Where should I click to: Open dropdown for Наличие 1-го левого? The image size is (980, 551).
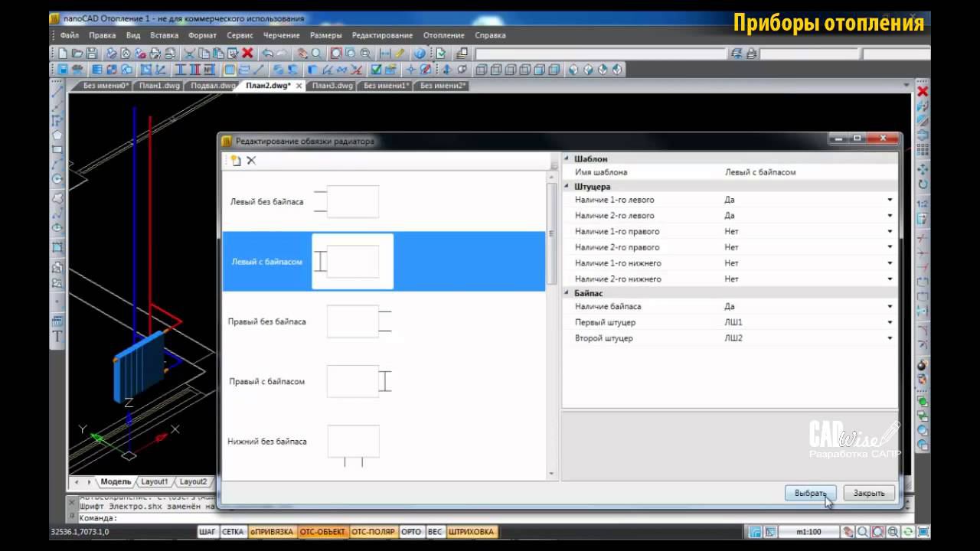(890, 200)
